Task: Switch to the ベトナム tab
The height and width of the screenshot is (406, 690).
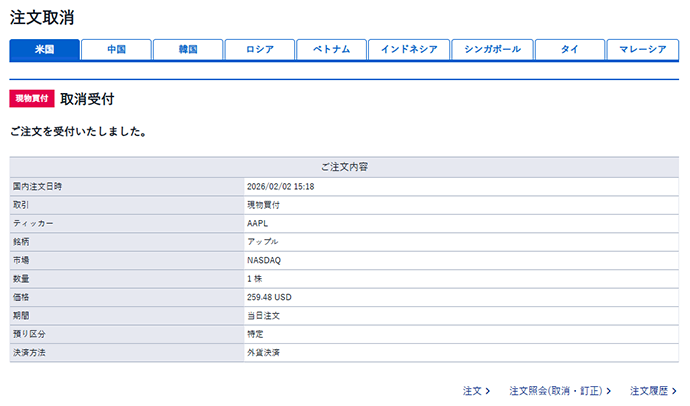Action: coord(331,50)
